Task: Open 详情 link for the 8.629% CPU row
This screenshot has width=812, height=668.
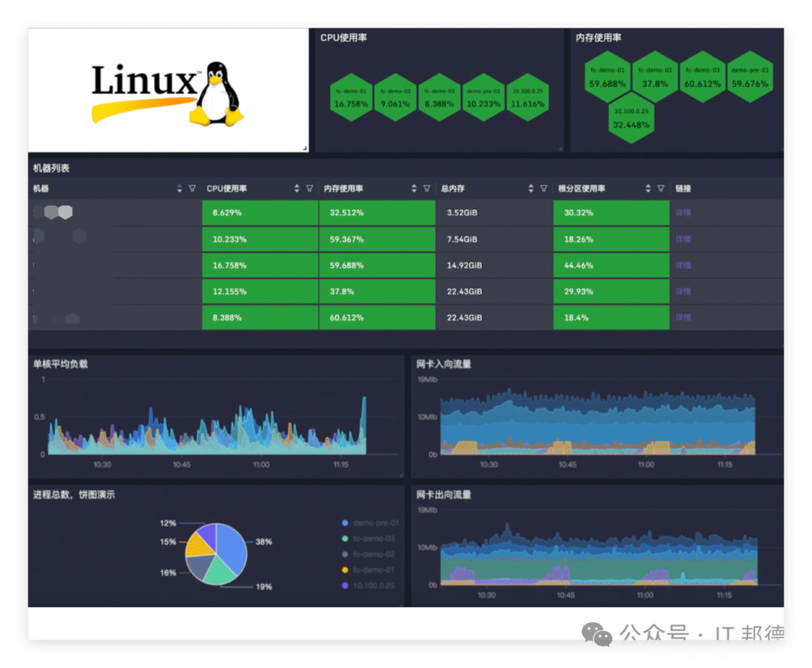Action: [x=683, y=213]
